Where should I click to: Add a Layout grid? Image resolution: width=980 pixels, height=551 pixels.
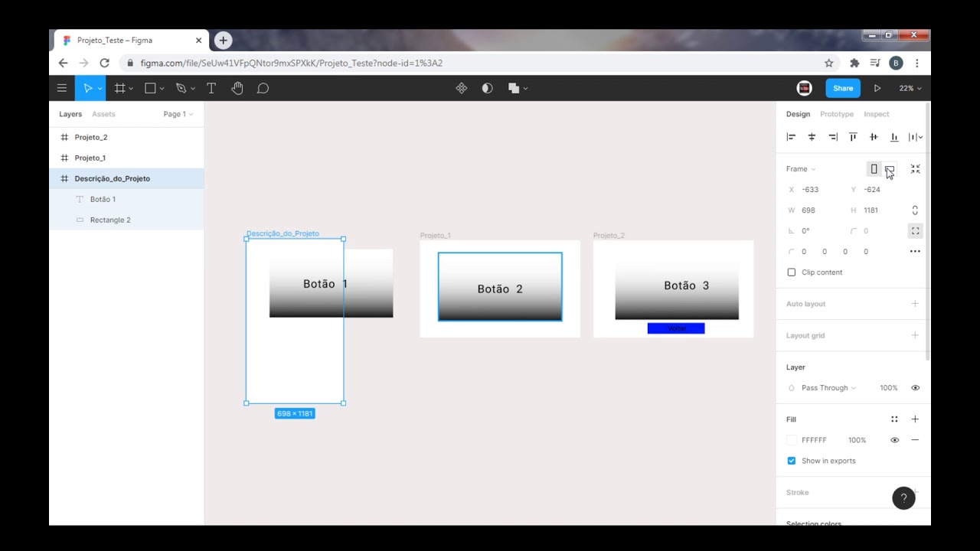pos(915,335)
